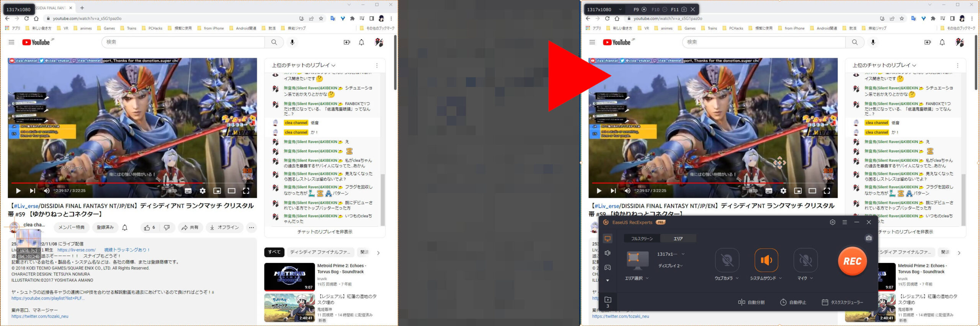Screen dimensions: 980x326
Task: Open EaseUS RecExperts settings hexagon icon
Action: point(832,222)
